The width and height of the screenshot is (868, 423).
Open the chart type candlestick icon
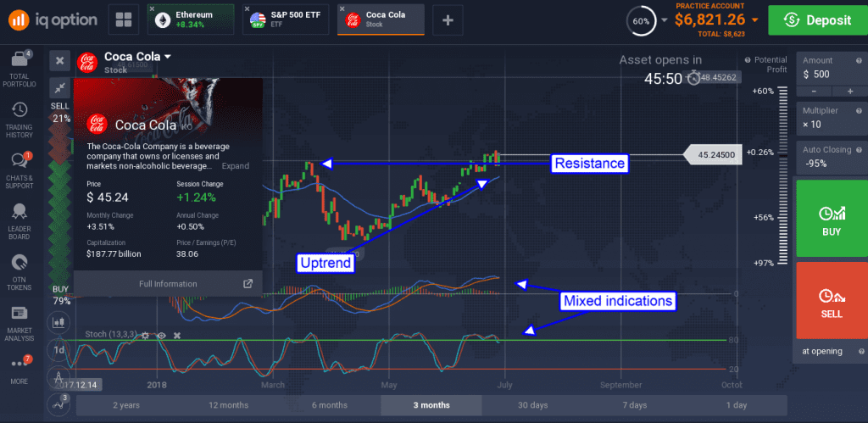[58, 321]
